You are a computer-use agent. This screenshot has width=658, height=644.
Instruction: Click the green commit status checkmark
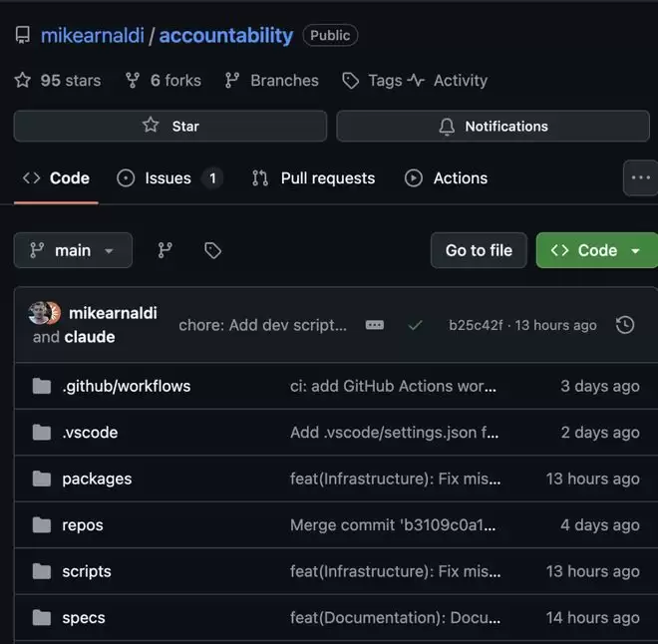[415, 325]
